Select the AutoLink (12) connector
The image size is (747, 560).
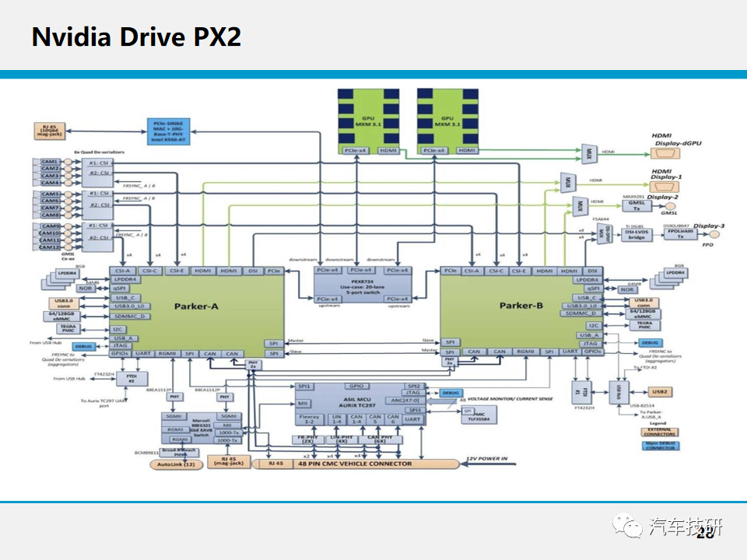(176, 464)
